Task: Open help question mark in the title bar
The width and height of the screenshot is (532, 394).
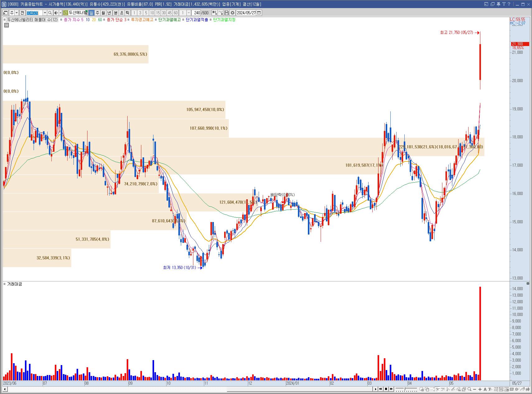Action: (509, 4)
